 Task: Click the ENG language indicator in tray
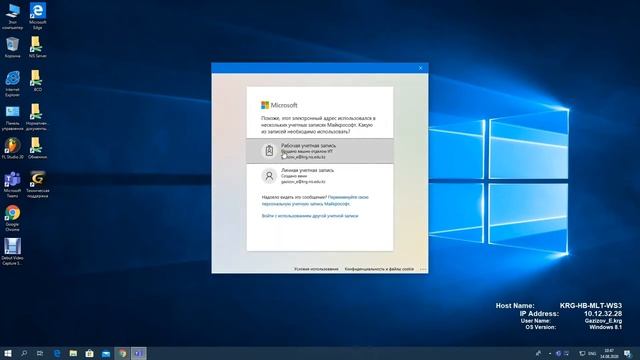pyautogui.click(x=592, y=353)
